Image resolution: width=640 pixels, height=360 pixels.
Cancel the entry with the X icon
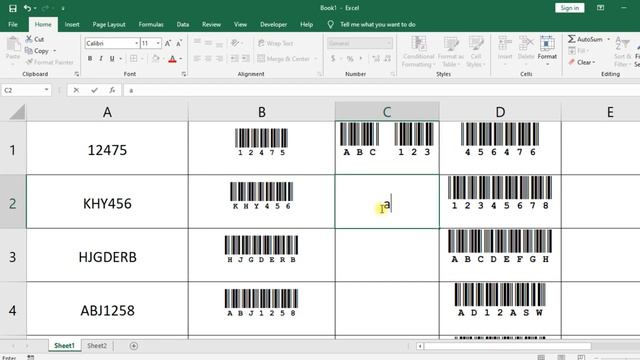(x=76, y=90)
